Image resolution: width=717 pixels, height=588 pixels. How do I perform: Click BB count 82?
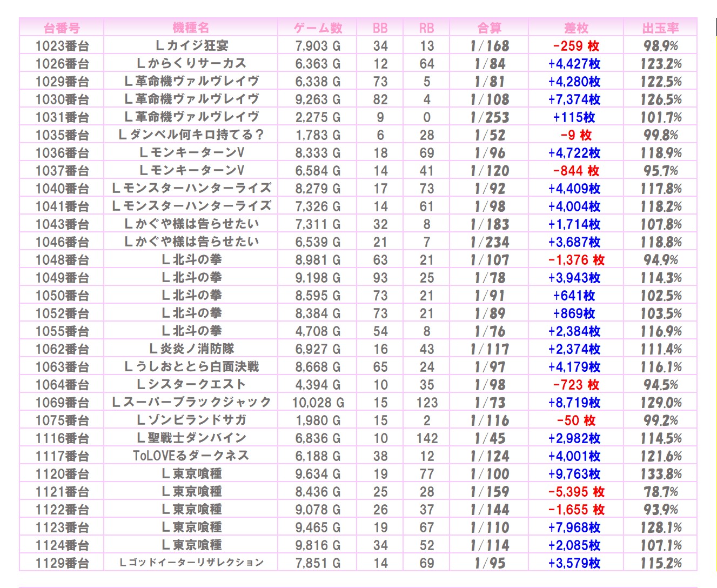tap(380, 99)
